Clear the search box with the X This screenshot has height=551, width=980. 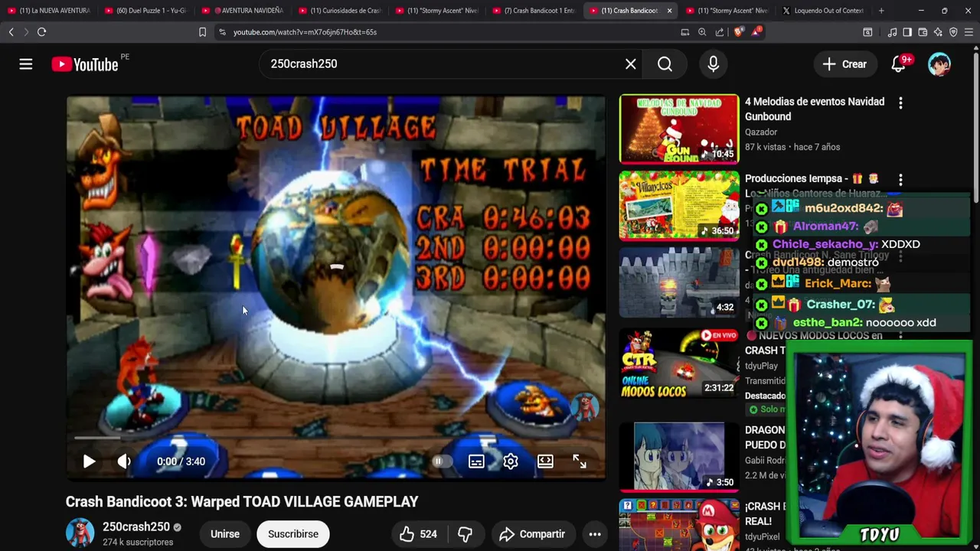click(630, 64)
